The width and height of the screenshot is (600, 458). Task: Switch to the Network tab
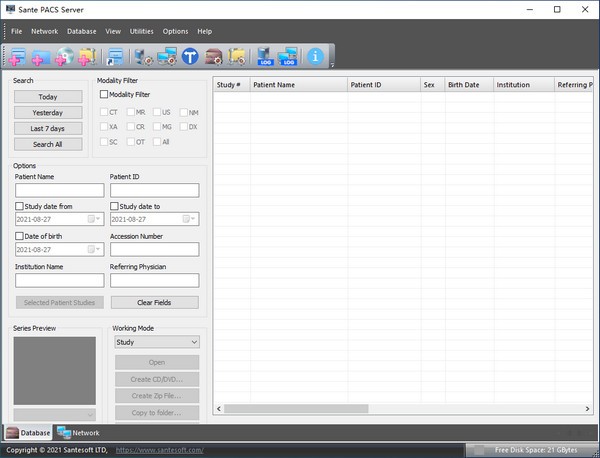(x=79, y=433)
